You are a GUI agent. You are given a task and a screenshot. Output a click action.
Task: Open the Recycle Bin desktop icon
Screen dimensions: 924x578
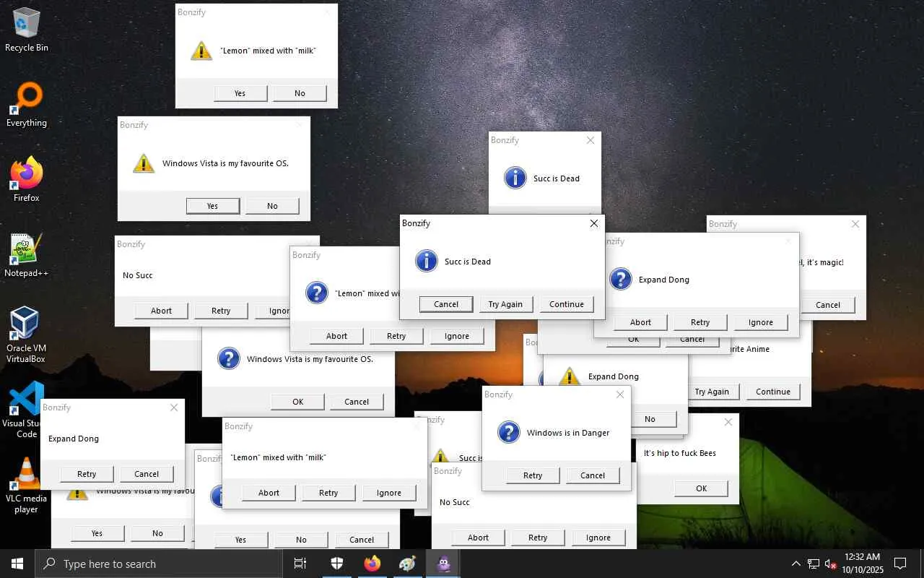[27, 30]
